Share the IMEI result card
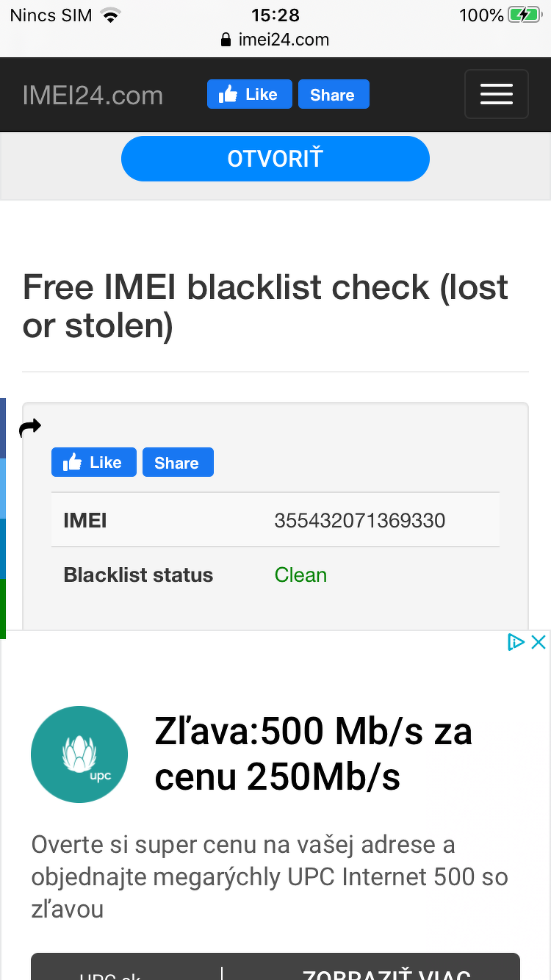 177,463
